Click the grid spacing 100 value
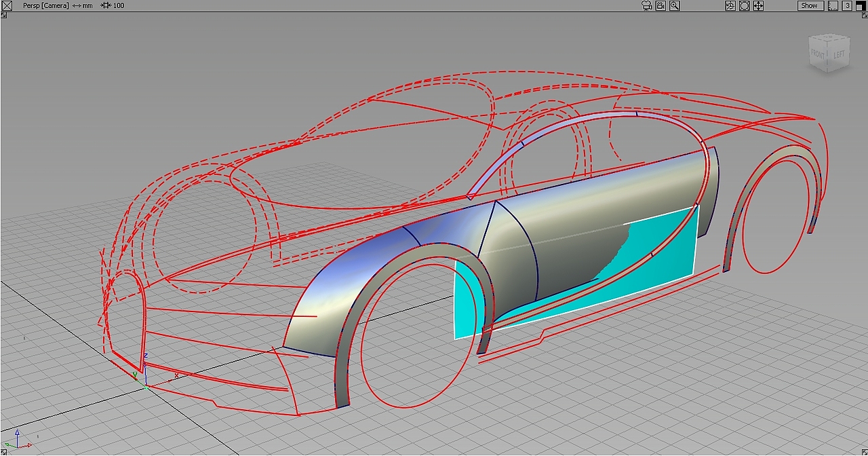The width and height of the screenshot is (868, 456). (x=119, y=5)
